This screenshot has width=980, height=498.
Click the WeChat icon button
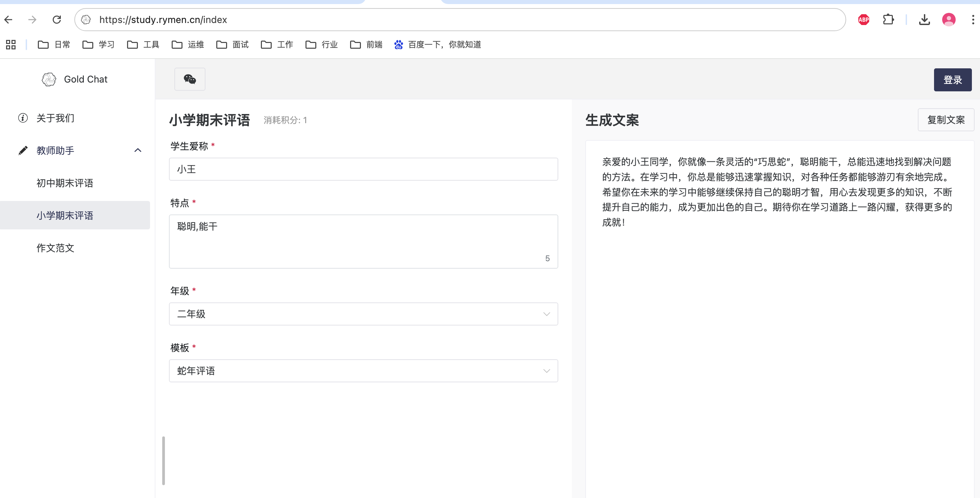click(x=190, y=79)
